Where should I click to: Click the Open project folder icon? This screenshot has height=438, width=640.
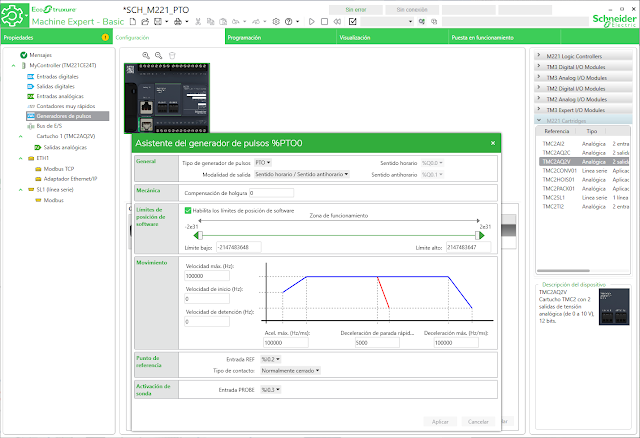click(x=145, y=22)
